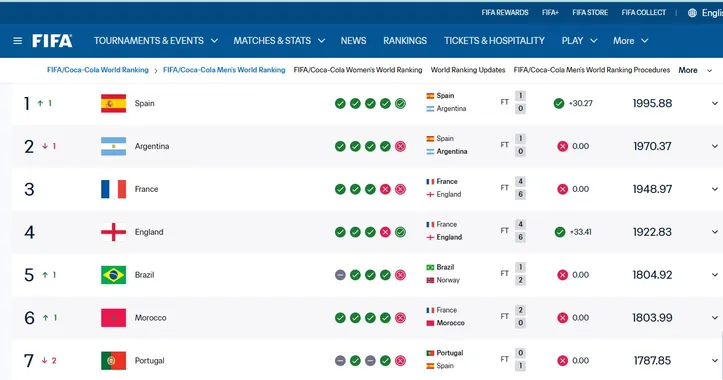Click the FIFA logo

[x=52, y=41]
